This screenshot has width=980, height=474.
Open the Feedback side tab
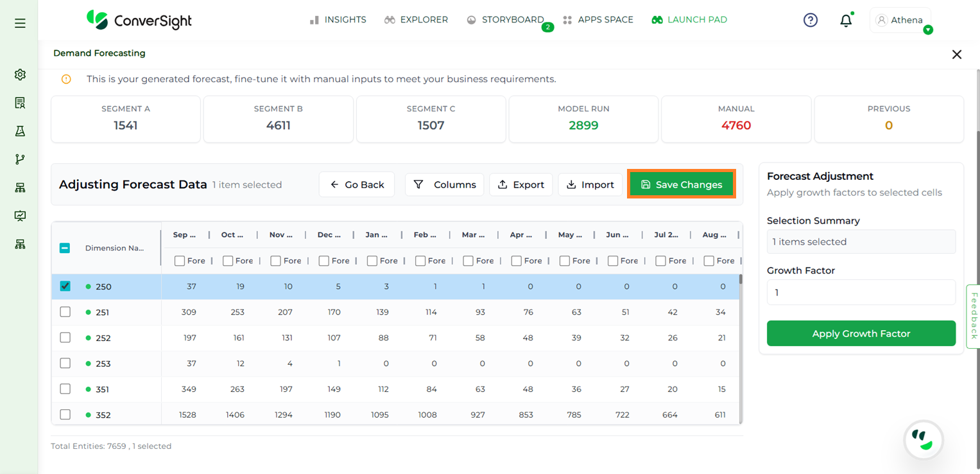[973, 316]
